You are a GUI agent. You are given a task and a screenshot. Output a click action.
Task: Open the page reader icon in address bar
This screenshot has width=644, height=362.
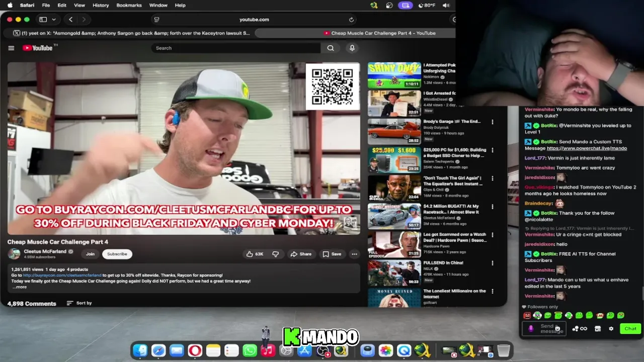click(156, 20)
